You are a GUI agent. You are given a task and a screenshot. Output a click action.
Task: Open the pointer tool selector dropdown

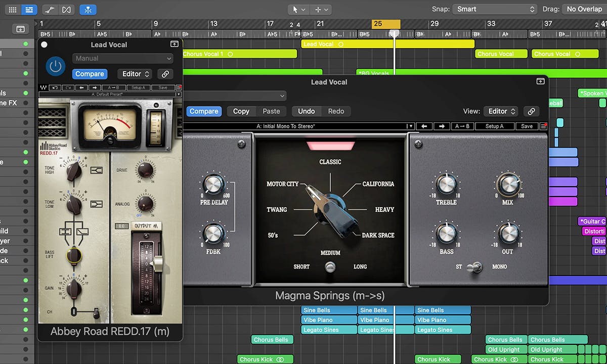(x=298, y=10)
